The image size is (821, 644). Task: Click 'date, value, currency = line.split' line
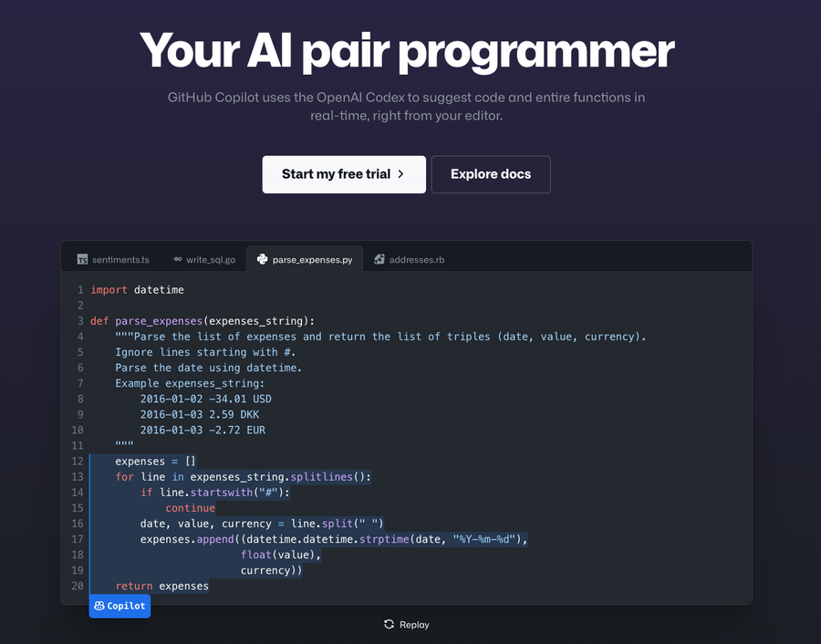pos(262,524)
